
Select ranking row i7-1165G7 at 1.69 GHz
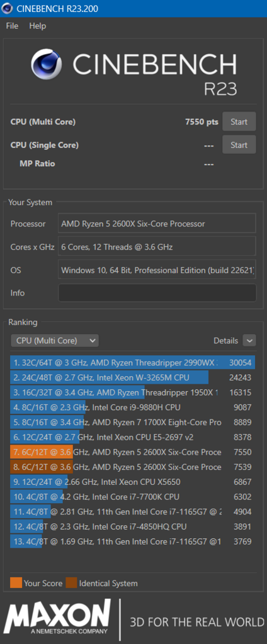pos(132,541)
